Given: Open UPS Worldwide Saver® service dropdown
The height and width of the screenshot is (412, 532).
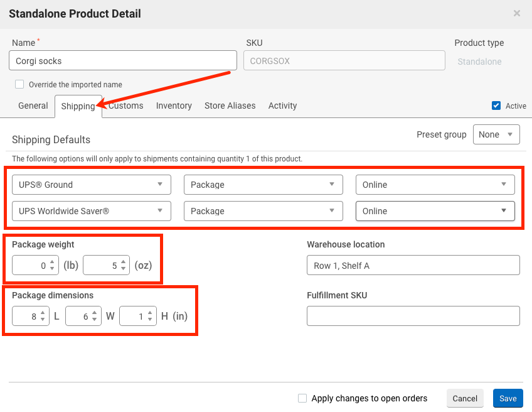Looking at the screenshot, I should click(x=91, y=211).
